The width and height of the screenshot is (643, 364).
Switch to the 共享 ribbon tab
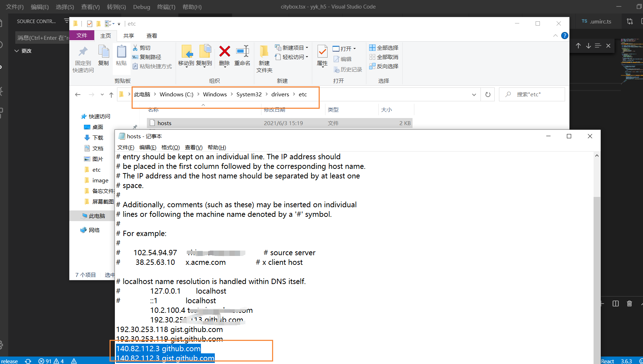pos(129,36)
